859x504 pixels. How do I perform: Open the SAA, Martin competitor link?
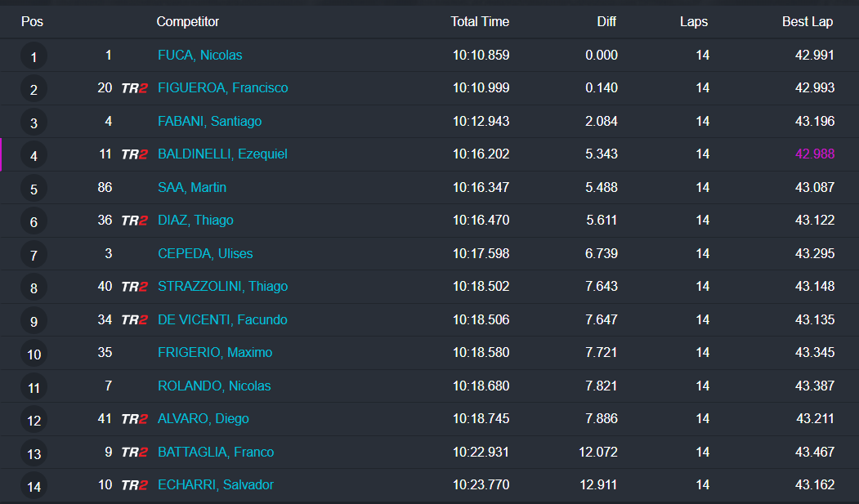[192, 188]
